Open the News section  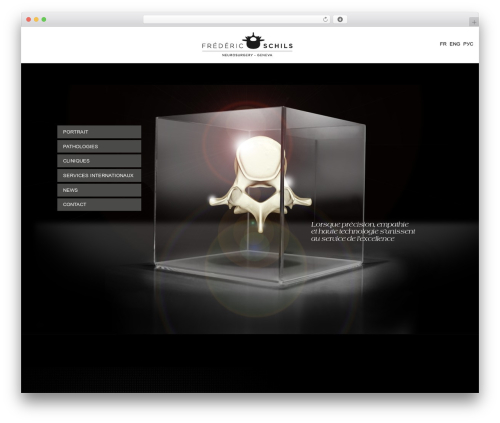[99, 190]
